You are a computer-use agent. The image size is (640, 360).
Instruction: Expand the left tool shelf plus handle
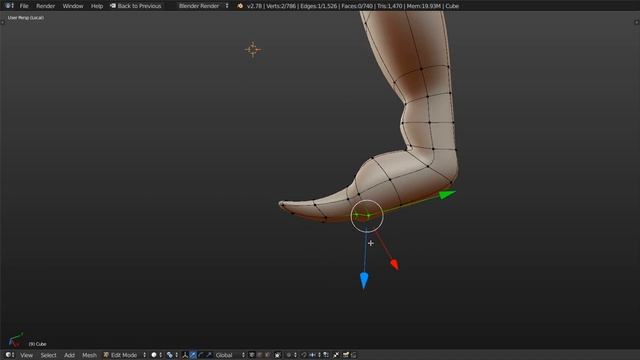(x=2, y=22)
